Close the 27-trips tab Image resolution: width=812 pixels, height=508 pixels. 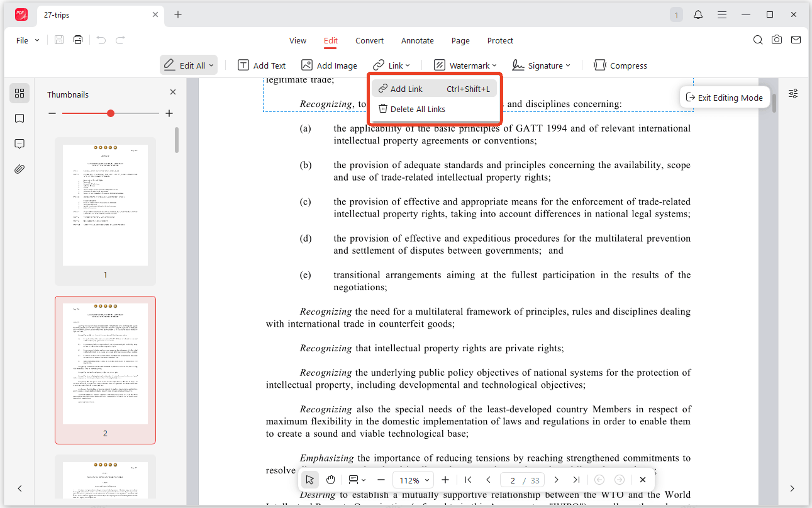[x=155, y=14]
